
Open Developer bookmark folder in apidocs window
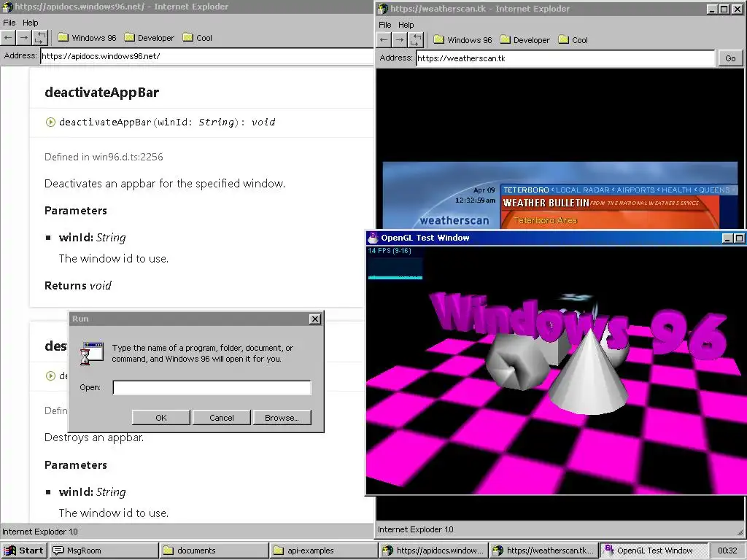(x=150, y=38)
